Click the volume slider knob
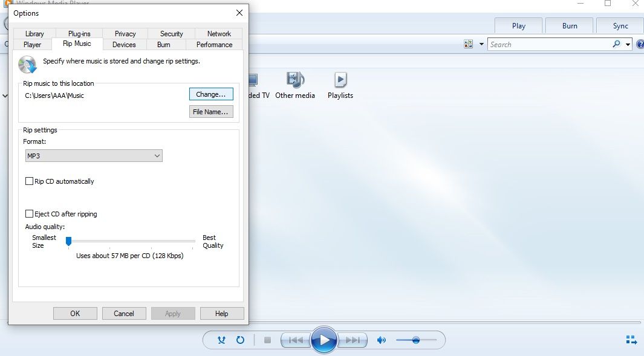 click(x=416, y=340)
